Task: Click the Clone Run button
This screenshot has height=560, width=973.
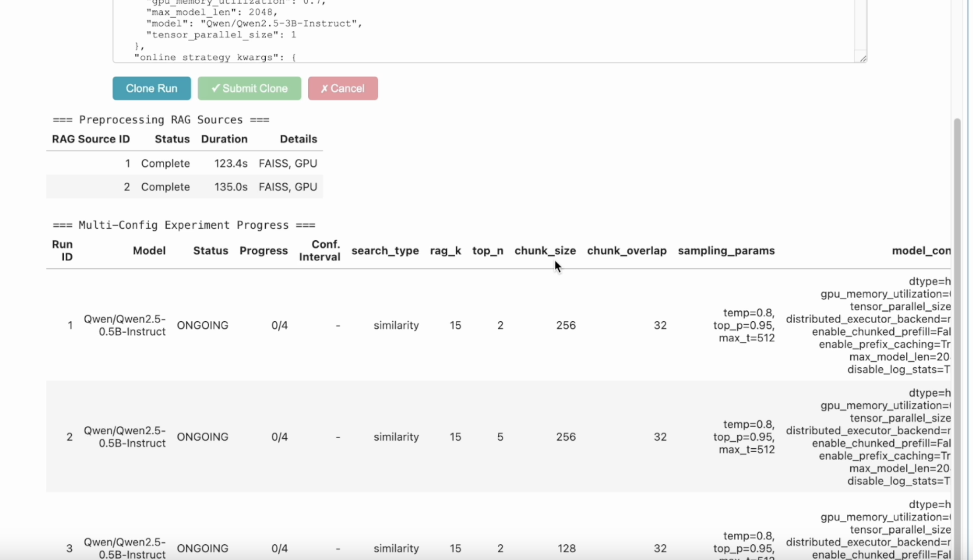Action: (x=151, y=88)
